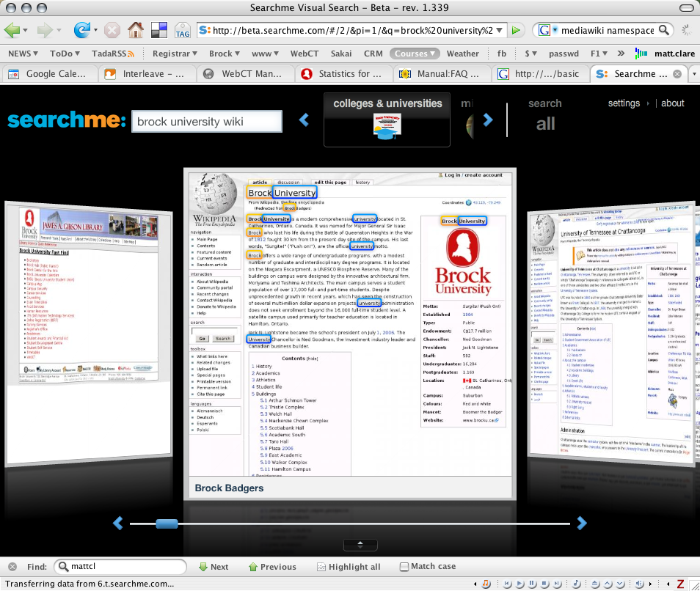
Task: Click the search magnifier in Google box
Action: click(664, 30)
